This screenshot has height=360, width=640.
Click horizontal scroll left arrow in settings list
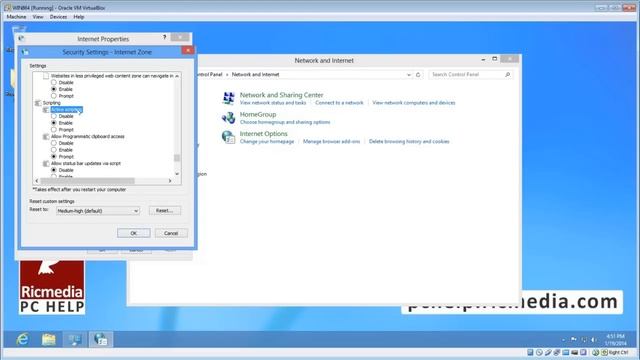tap(37, 181)
